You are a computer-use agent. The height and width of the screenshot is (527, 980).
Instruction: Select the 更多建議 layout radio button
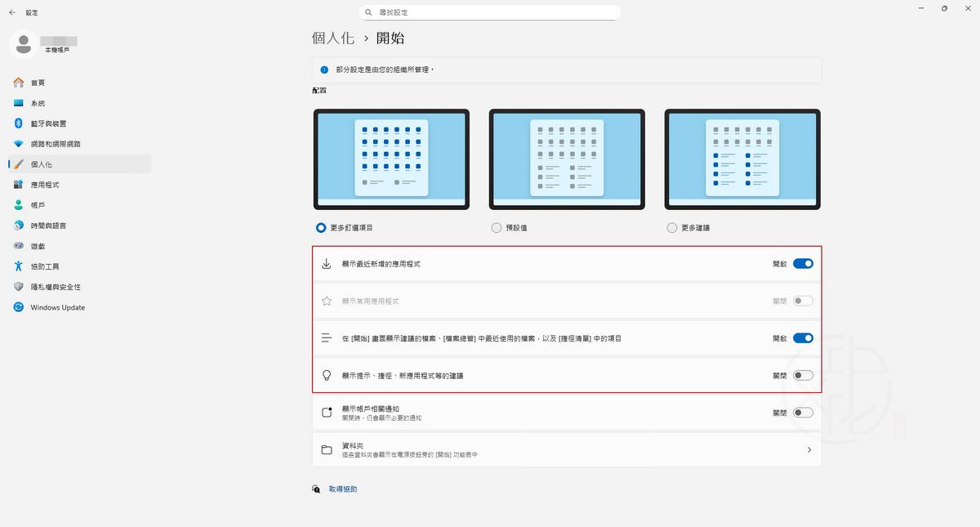tap(672, 228)
